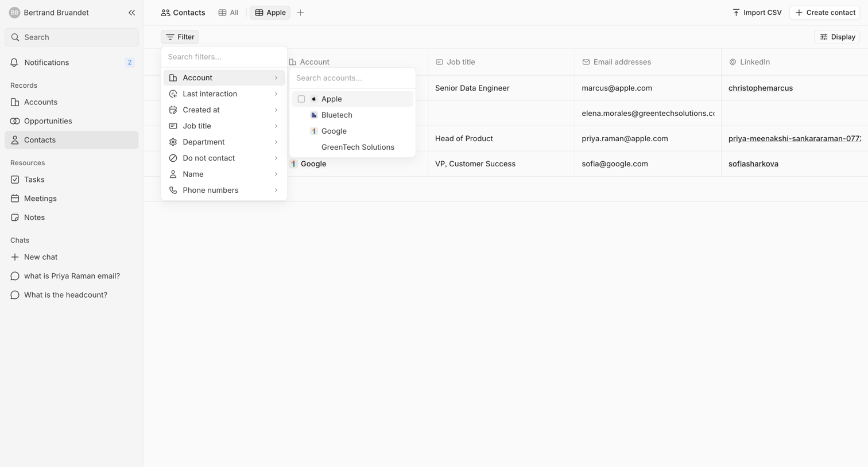Click Import CSV button
This screenshot has height=467, width=868.
757,13
